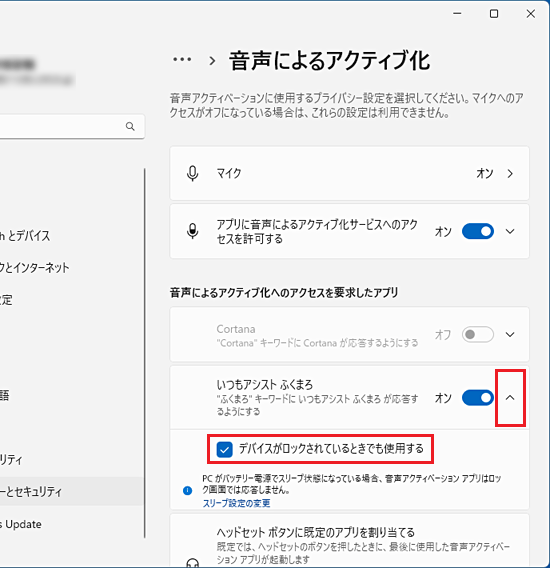Open the スリープ設定の変更 link
Screen dimensions: 550x568
coord(236,503)
